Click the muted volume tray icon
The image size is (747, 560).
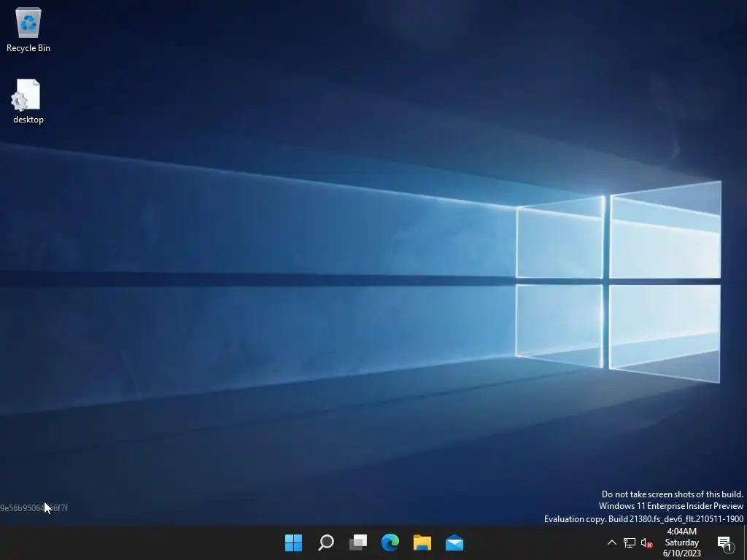click(646, 542)
